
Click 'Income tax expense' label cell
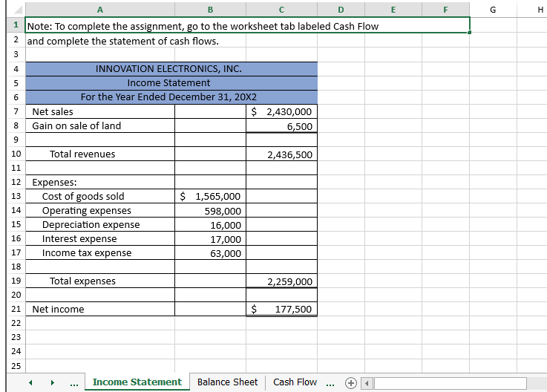pyautogui.click(x=100, y=252)
